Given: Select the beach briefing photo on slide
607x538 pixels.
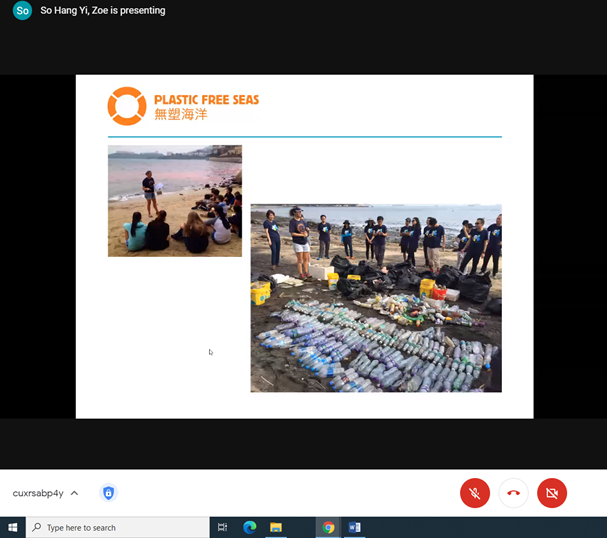Looking at the screenshot, I should click(x=175, y=201).
